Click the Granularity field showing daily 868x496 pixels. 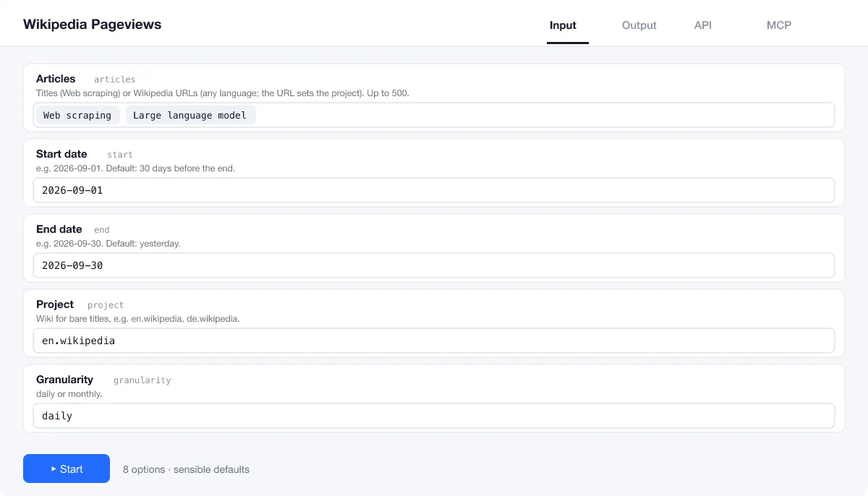point(434,416)
